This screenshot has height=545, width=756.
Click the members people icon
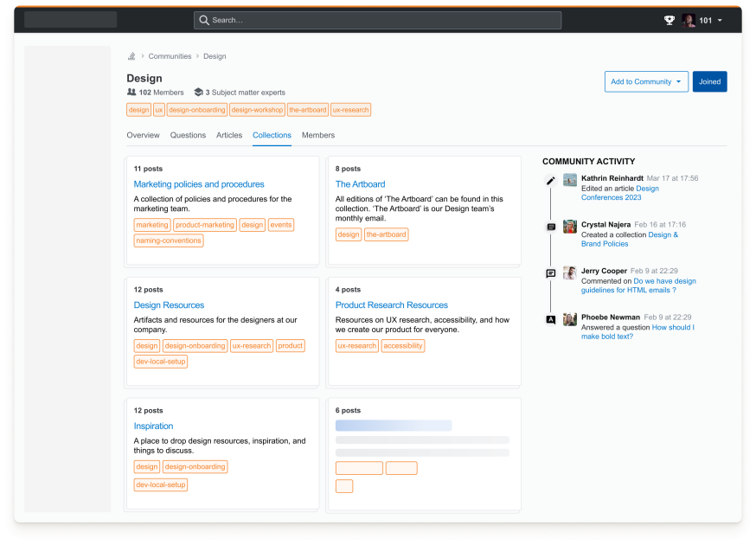coord(131,92)
